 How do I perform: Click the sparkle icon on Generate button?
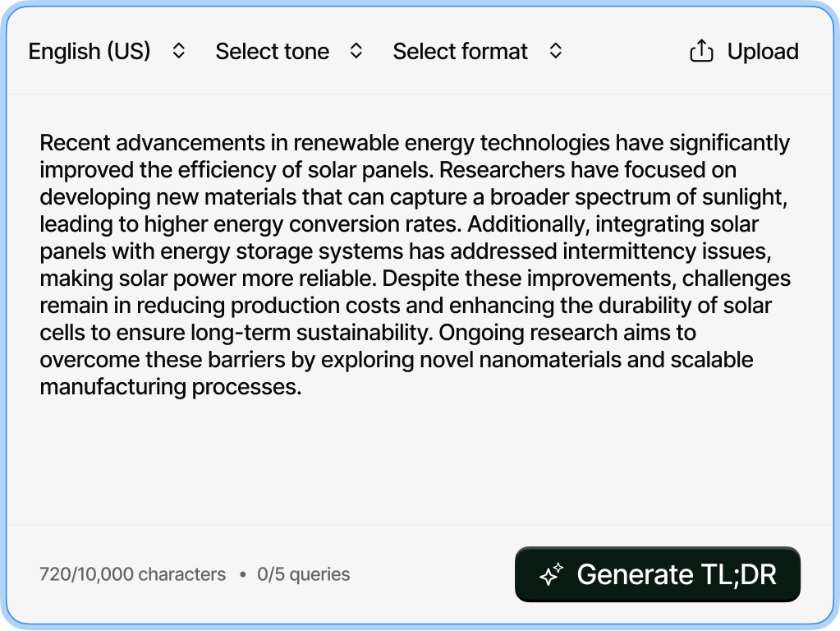pyautogui.click(x=551, y=574)
